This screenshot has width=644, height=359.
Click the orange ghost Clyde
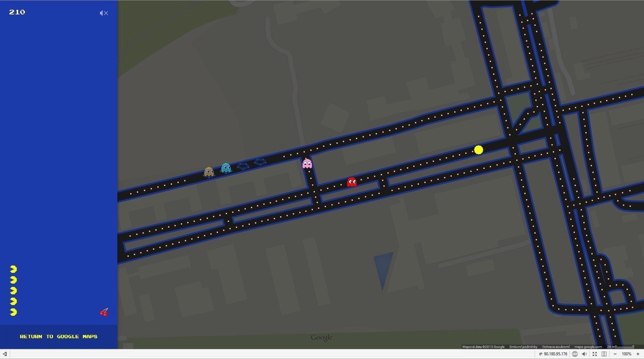[209, 172]
